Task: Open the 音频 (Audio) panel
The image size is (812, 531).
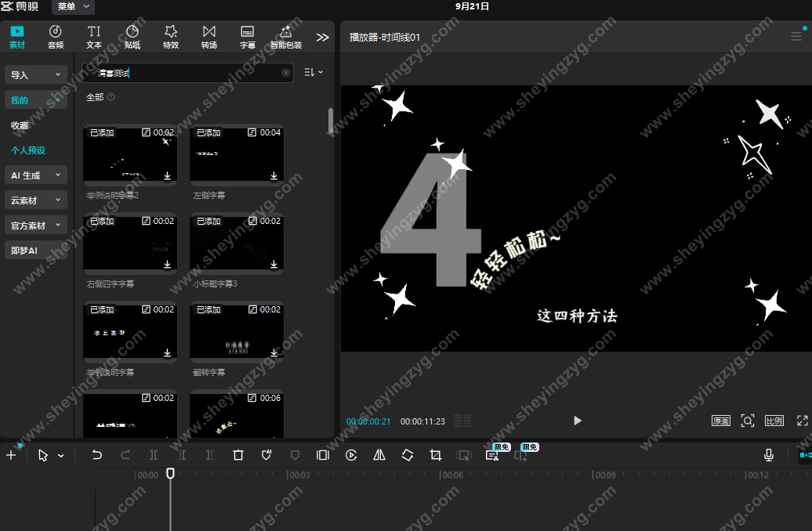Action: pyautogui.click(x=56, y=36)
